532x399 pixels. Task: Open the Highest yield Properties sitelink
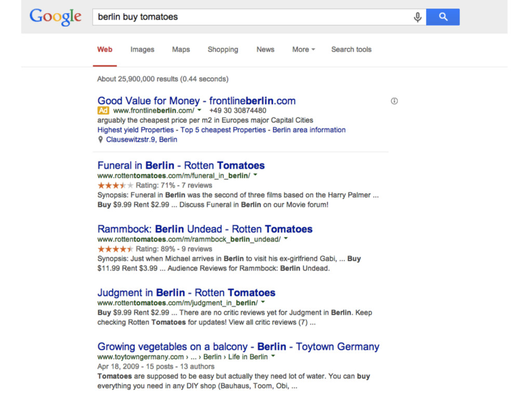pos(136,130)
